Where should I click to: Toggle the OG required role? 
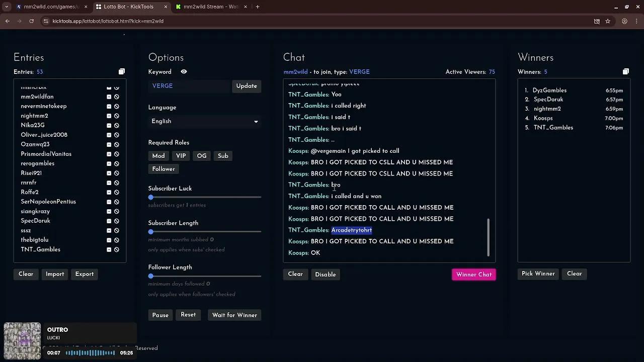tap(202, 156)
